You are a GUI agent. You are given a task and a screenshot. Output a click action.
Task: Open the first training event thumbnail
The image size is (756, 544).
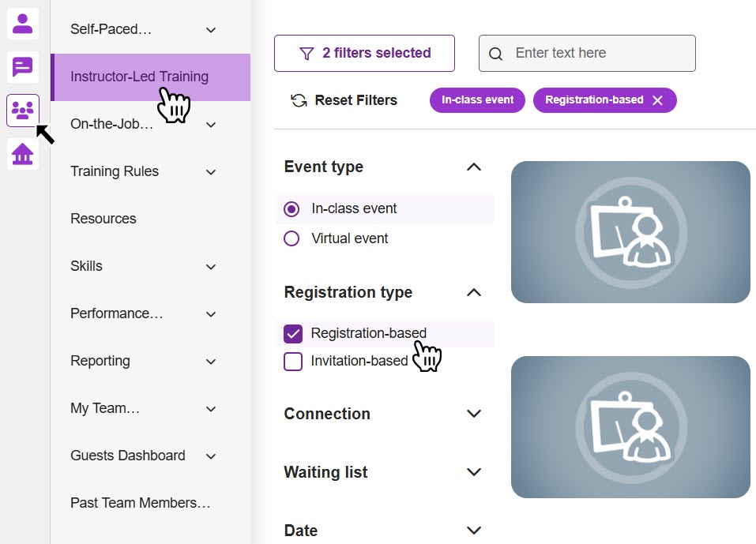[x=630, y=232]
